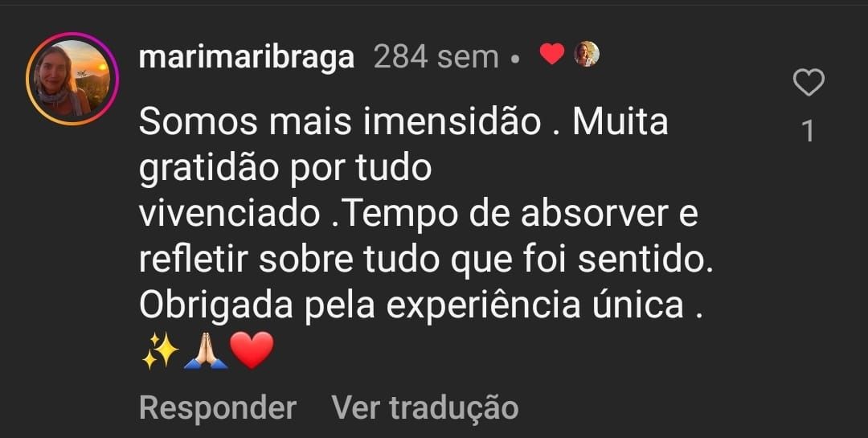Click the dot separator after 284 sem
Image resolution: width=868 pixels, height=438 pixels.
(515, 59)
